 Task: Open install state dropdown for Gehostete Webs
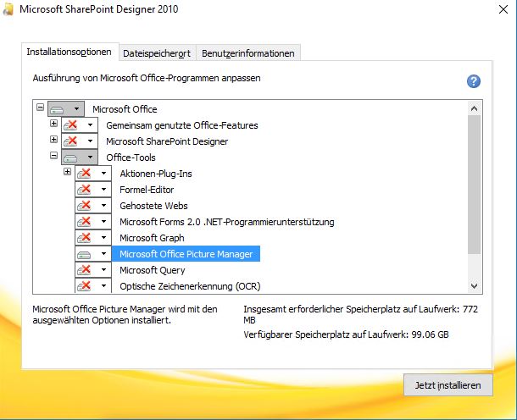(93, 206)
